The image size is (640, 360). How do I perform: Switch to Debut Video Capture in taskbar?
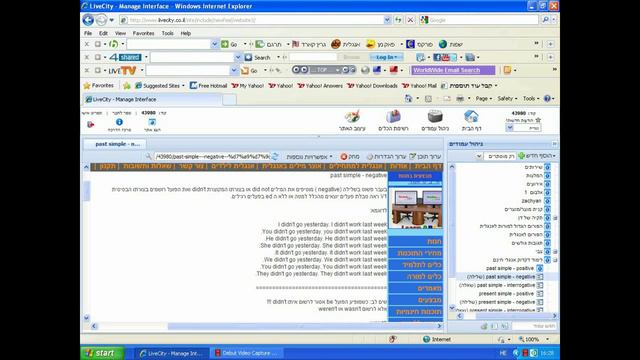click(247, 353)
